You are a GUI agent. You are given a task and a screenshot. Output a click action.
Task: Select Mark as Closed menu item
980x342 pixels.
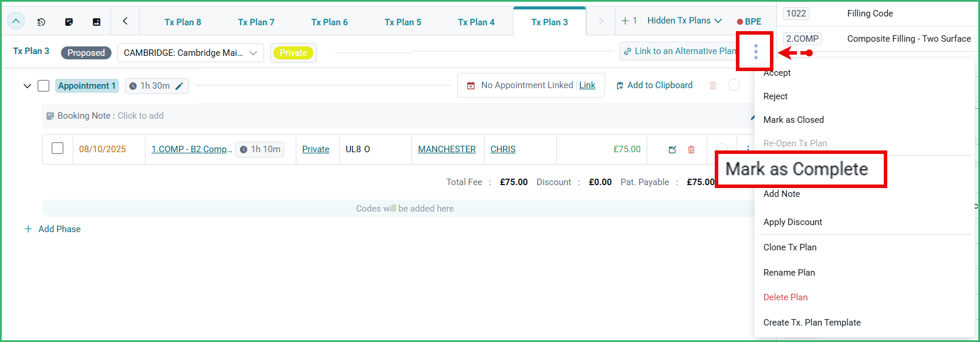(x=793, y=120)
